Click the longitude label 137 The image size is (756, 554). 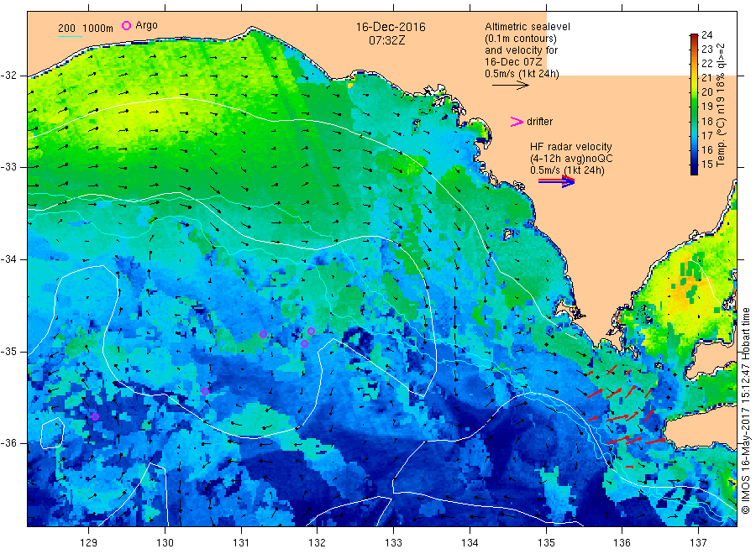coord(699,543)
